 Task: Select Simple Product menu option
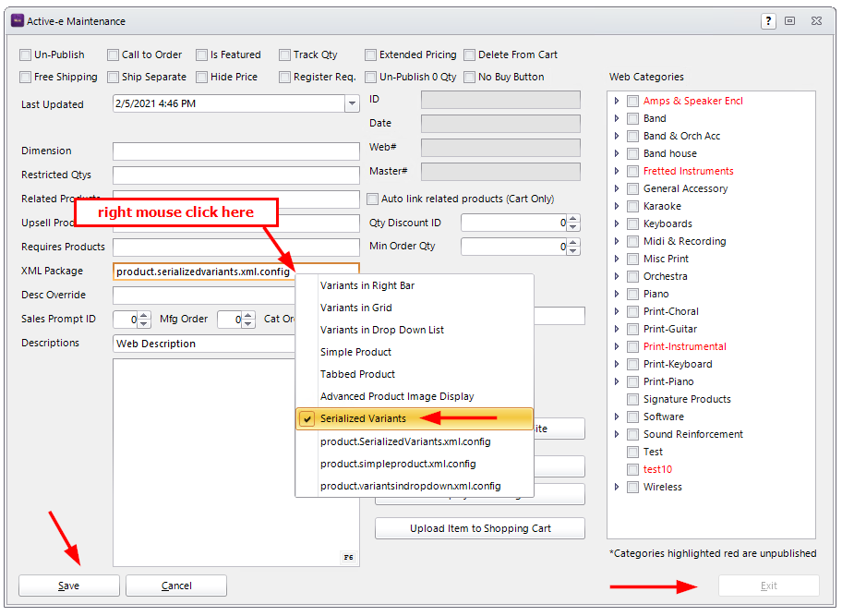click(415, 352)
